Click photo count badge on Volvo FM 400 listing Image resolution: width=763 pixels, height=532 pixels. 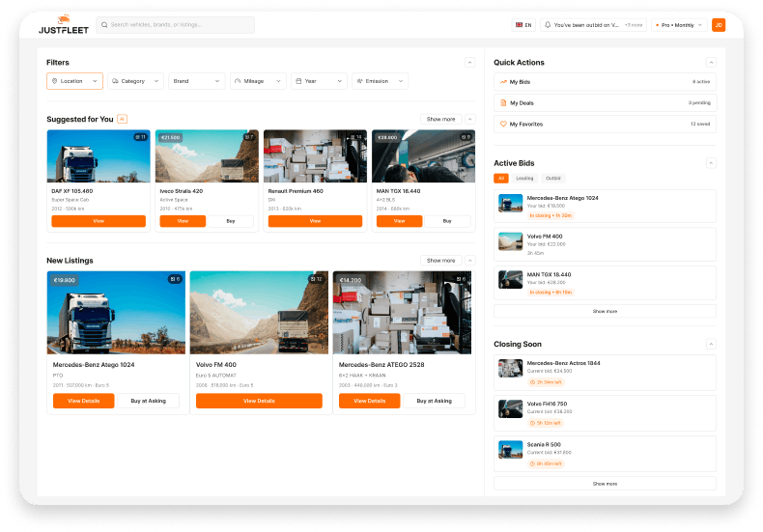coord(316,279)
